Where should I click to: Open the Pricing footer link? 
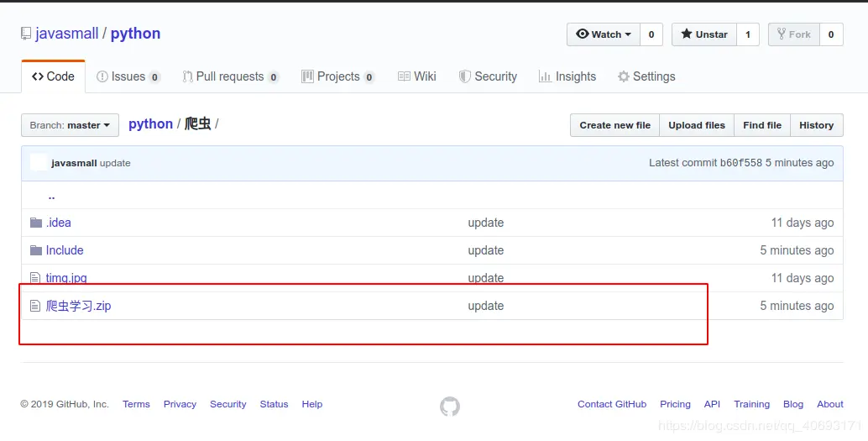tap(676, 404)
